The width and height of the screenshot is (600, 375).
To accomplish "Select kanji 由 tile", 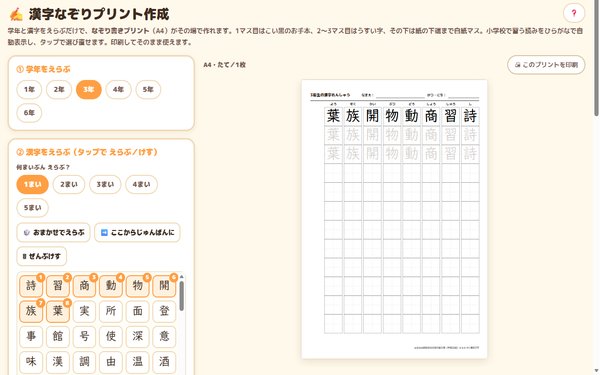I will (x=111, y=362).
